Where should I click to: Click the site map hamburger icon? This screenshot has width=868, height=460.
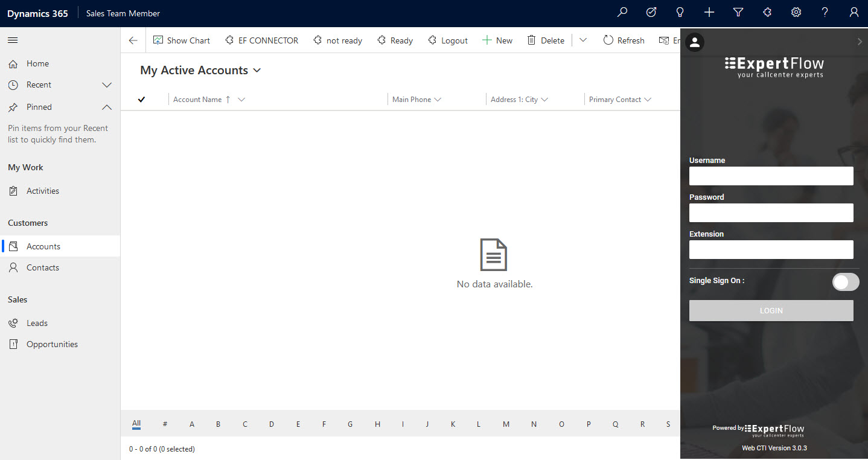coord(12,40)
